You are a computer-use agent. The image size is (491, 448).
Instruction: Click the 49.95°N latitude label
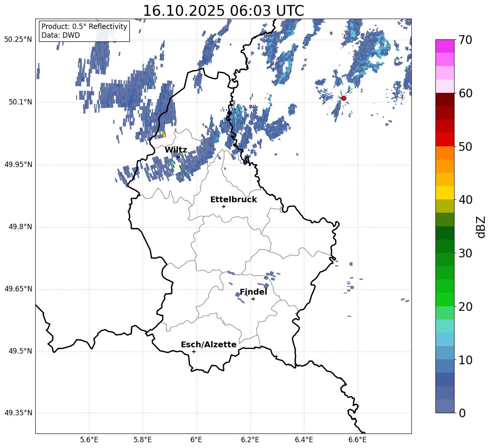click(x=18, y=165)
